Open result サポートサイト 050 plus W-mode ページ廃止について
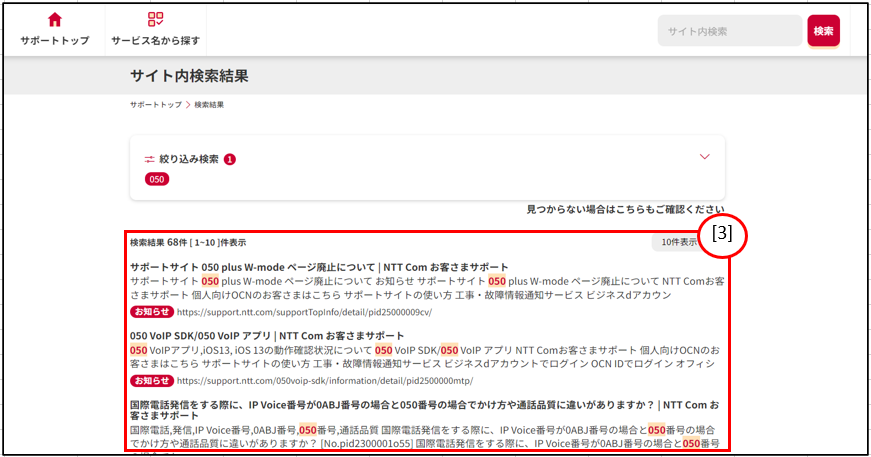 [319, 267]
